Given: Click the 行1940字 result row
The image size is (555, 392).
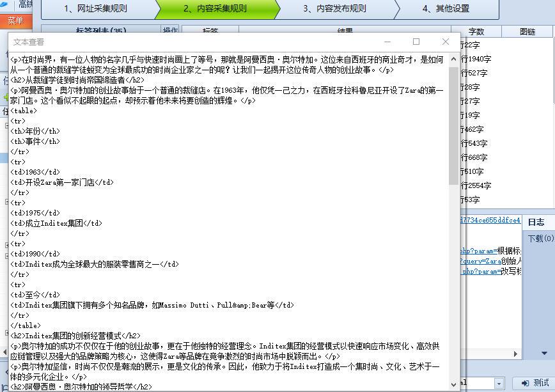Looking at the screenshot, I should pos(476,59).
